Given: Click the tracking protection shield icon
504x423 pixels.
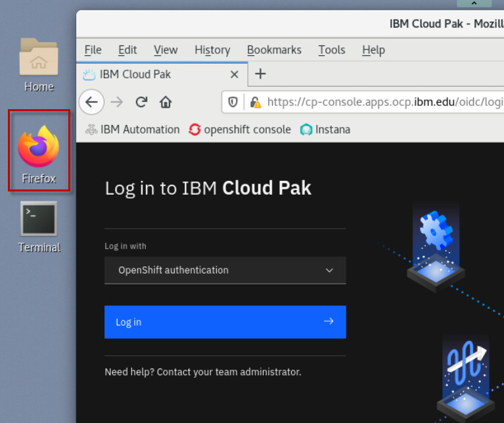Looking at the screenshot, I should coord(233,102).
